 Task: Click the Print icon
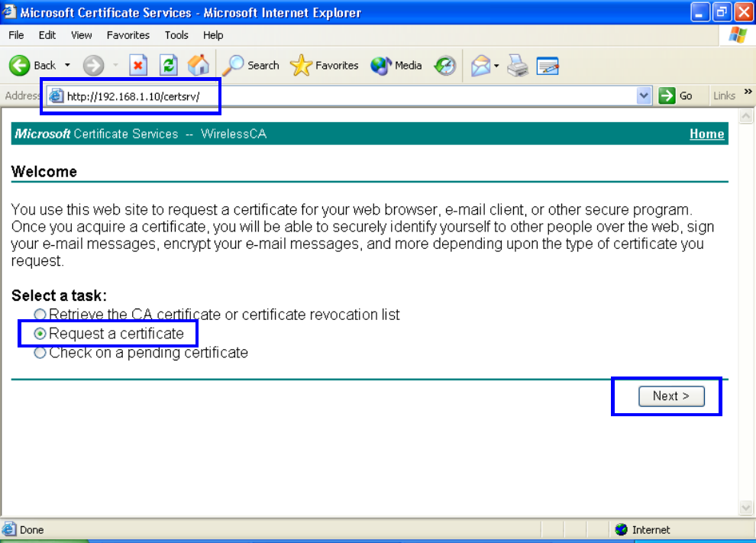[x=518, y=66]
